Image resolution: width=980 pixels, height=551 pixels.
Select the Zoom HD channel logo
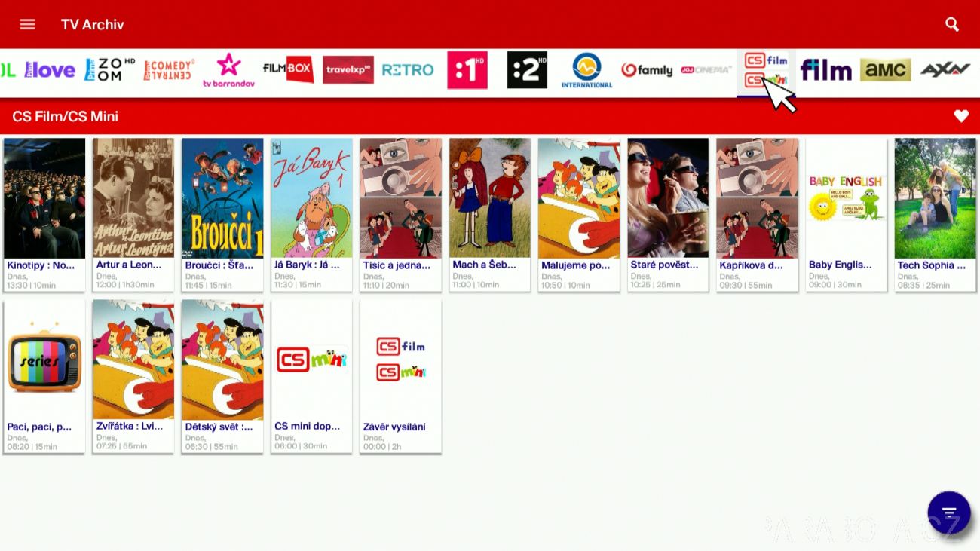tap(109, 70)
